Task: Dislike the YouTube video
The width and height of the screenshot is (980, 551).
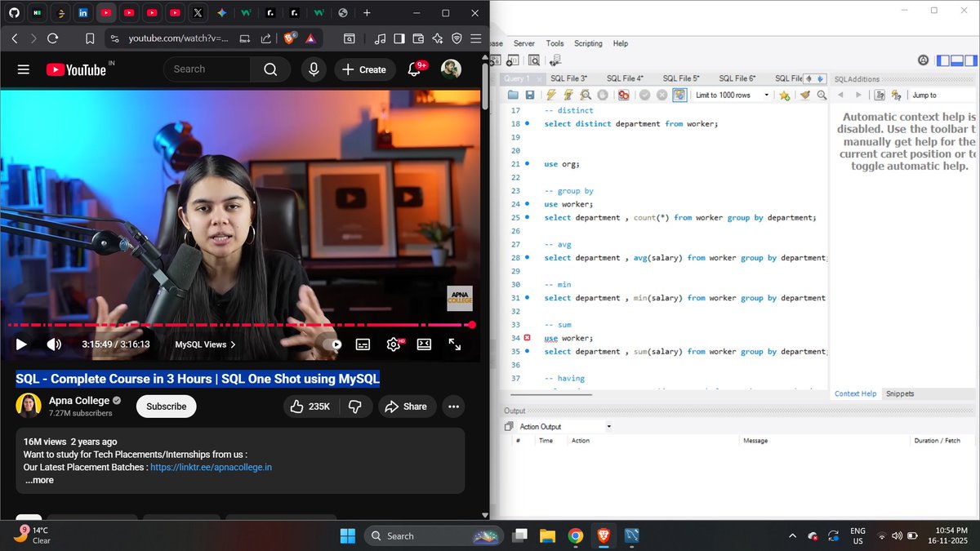Action: [354, 407]
